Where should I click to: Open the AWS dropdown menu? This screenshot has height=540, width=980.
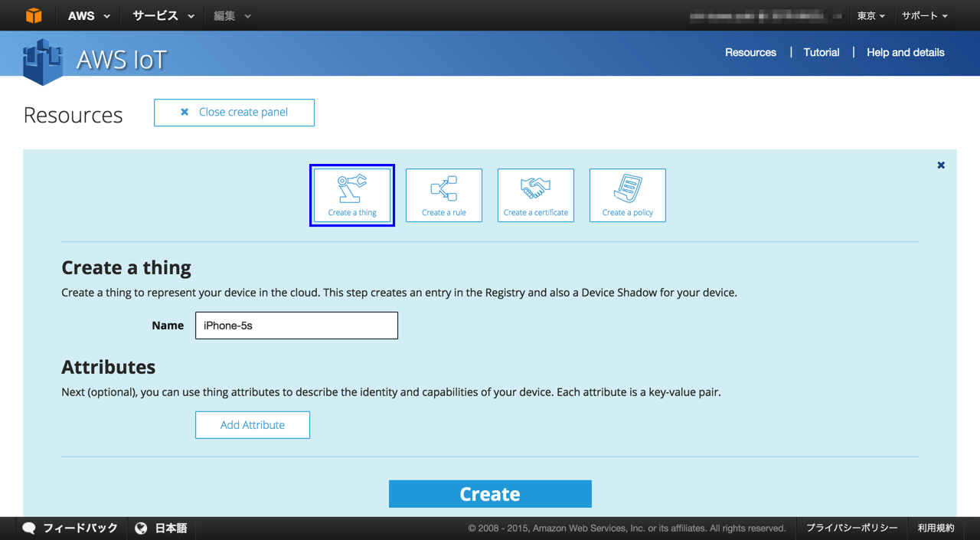coord(87,15)
